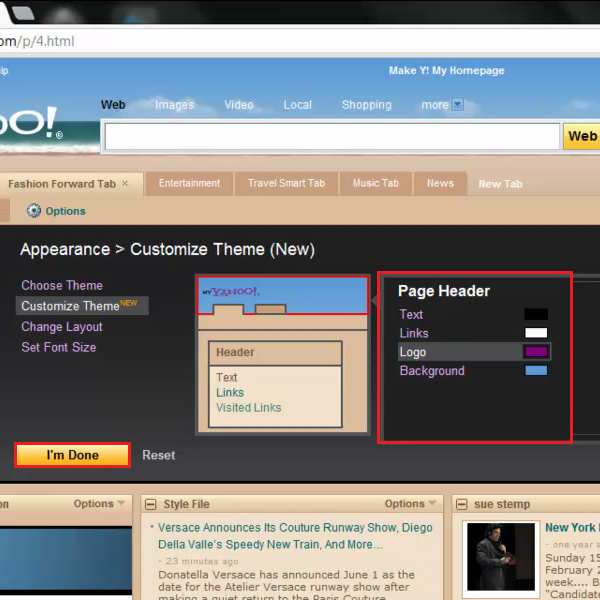Open Choose Theme section
Screen dimensions: 600x600
[62, 285]
